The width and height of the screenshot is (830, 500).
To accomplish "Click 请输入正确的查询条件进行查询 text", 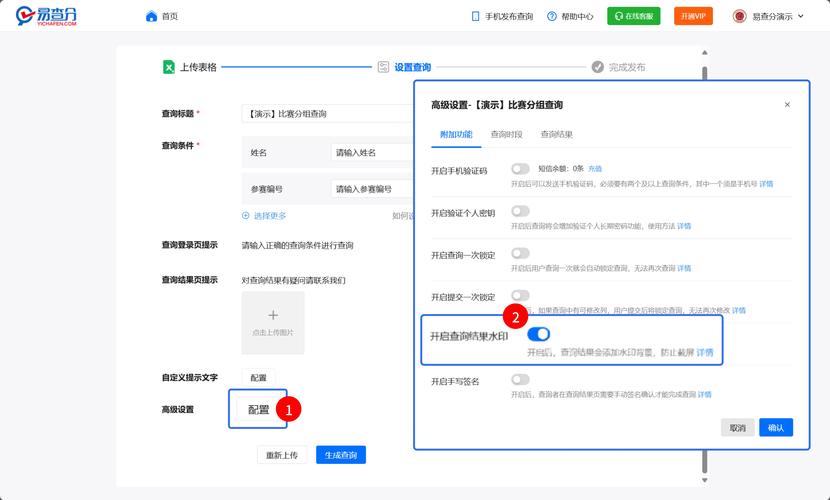I will (297, 246).
